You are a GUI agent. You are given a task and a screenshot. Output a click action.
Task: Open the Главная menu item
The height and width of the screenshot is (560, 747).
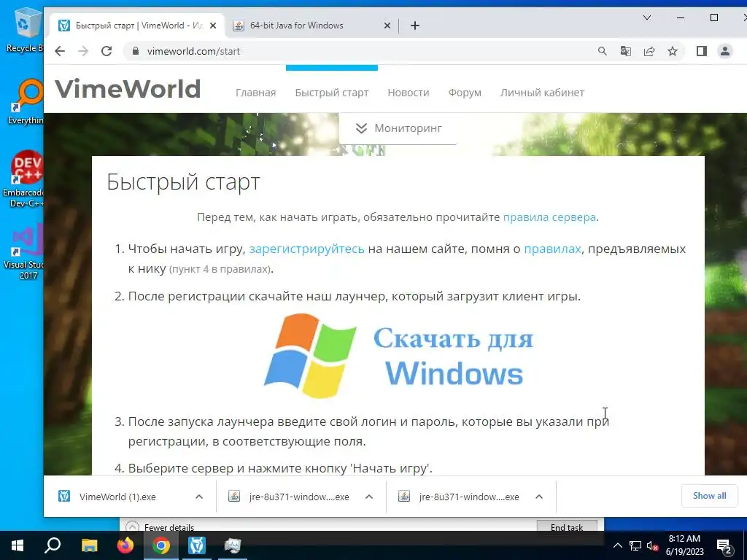(256, 93)
